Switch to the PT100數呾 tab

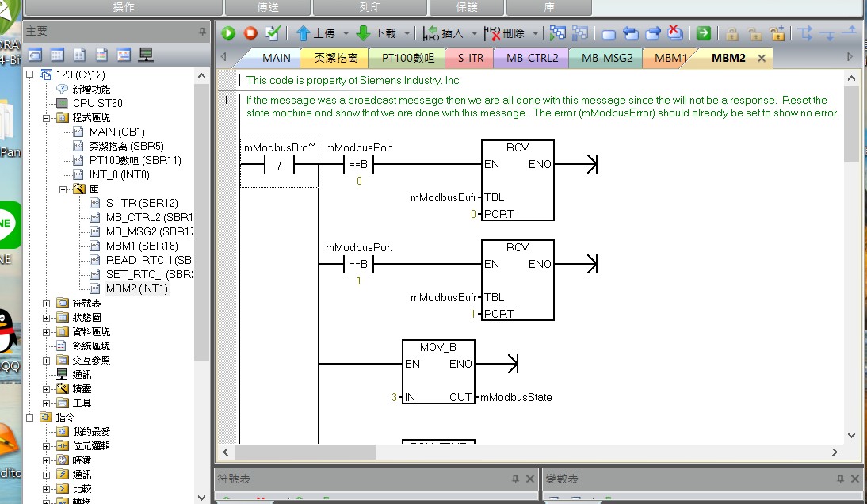click(x=407, y=58)
